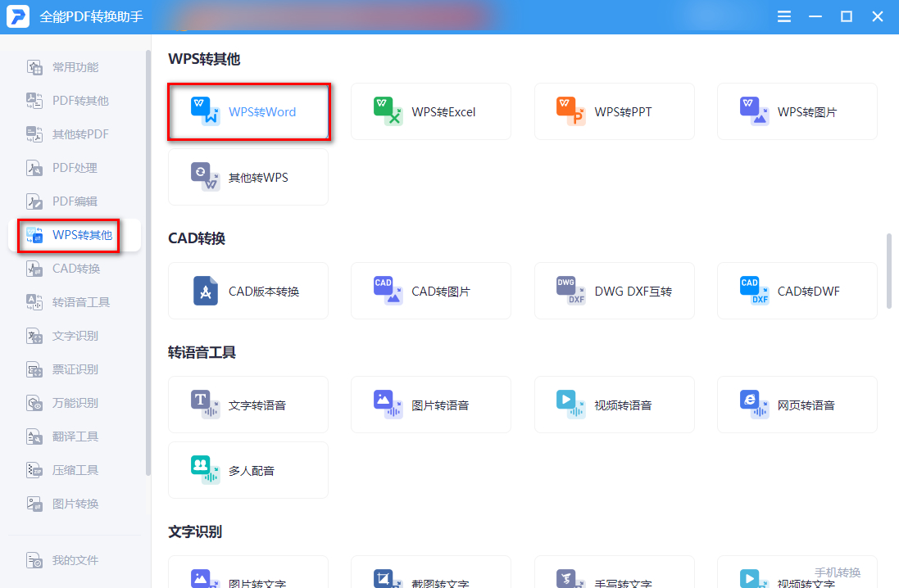Select the WPS转Excel converter icon
Viewport: 899px width, 588px height.
click(430, 111)
